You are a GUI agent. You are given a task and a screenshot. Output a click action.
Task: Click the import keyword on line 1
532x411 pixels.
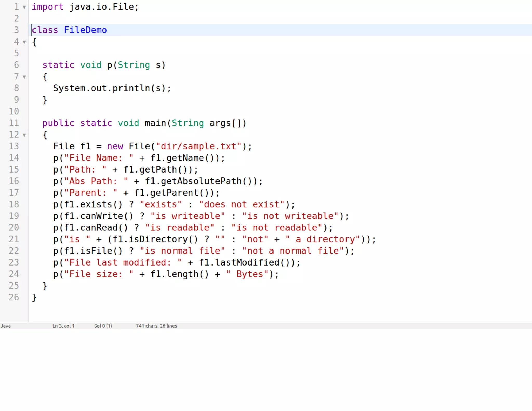tap(48, 7)
